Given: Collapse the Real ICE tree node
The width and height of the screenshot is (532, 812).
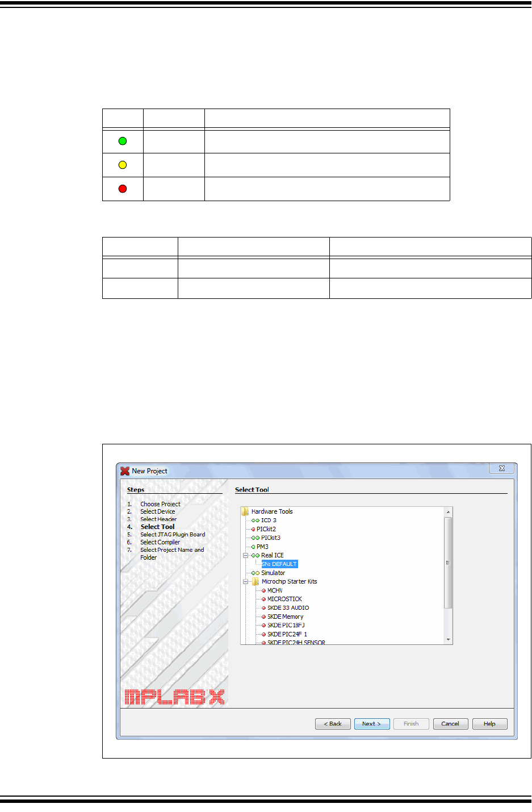Looking at the screenshot, I should click(x=246, y=555).
